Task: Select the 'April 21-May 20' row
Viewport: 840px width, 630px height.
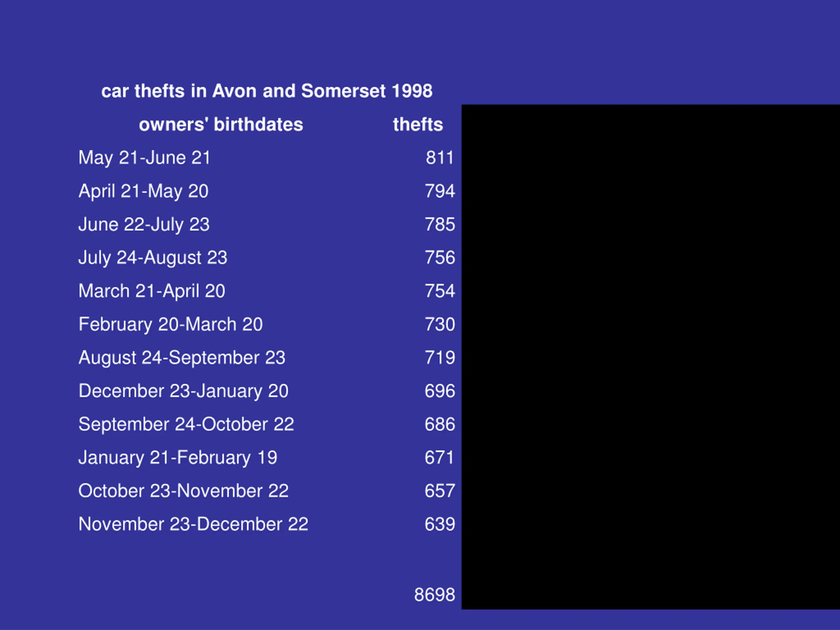Action: click(266, 191)
